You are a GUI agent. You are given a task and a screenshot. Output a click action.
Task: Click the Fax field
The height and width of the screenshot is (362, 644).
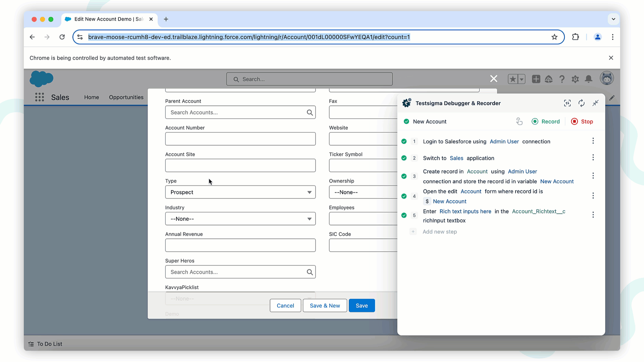point(363,112)
